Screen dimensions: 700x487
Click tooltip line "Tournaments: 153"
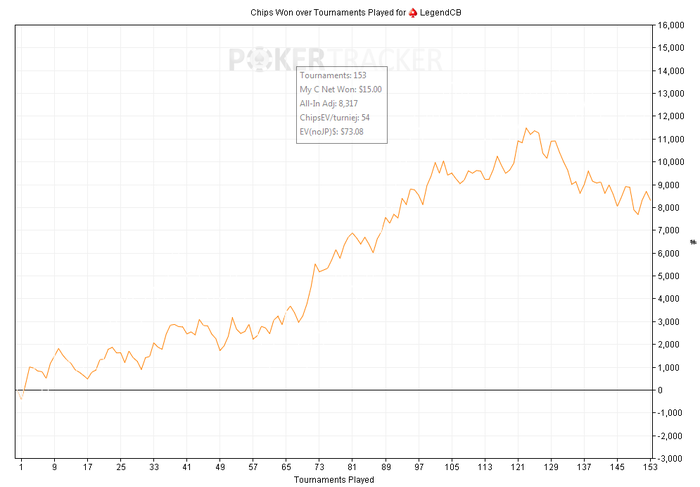(x=333, y=75)
